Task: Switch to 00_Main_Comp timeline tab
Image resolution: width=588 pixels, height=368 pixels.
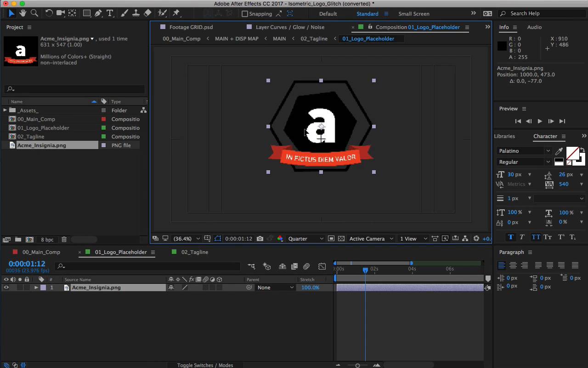Action: (41, 252)
